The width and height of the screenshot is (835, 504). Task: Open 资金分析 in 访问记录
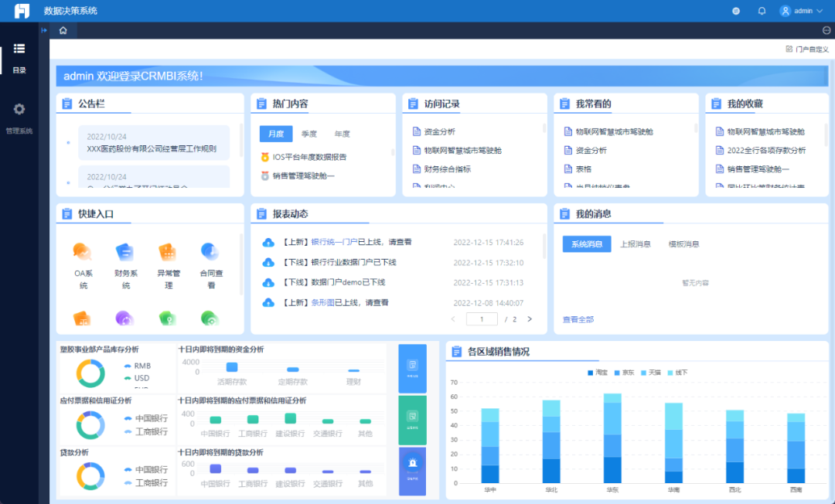[x=439, y=132]
